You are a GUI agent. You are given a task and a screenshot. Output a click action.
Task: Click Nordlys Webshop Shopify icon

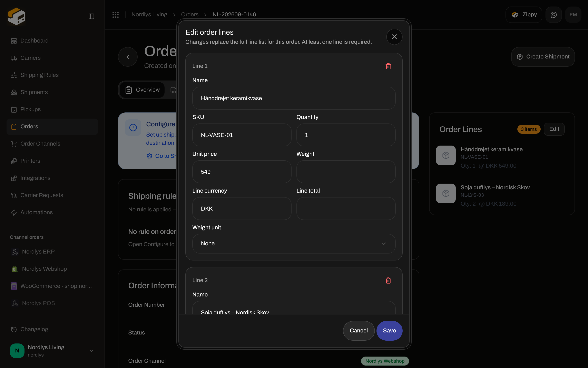[14, 269]
